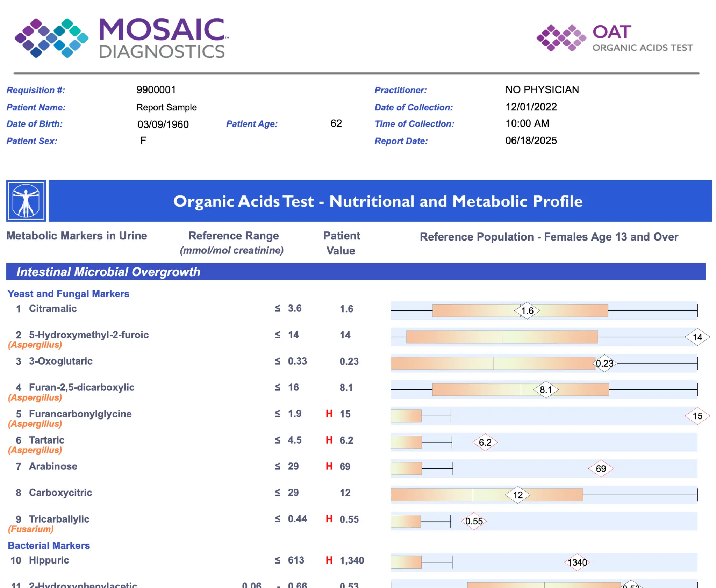Click the Vitruvian man icon

[x=26, y=201]
